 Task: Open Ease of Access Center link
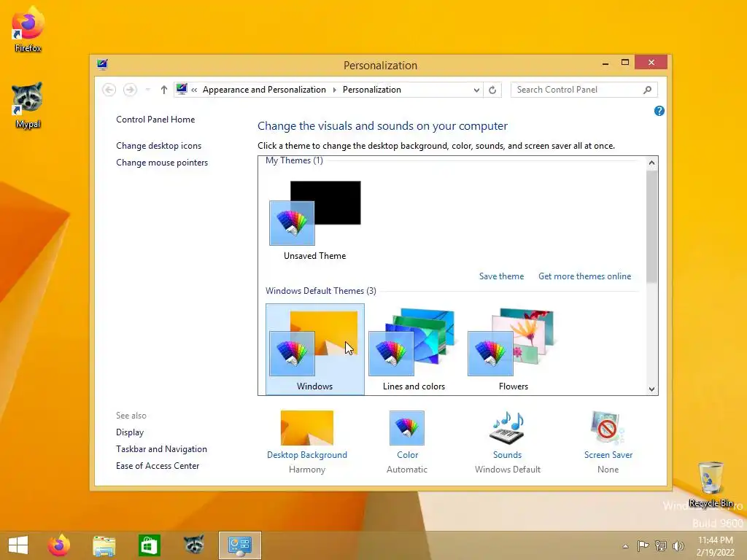point(158,466)
